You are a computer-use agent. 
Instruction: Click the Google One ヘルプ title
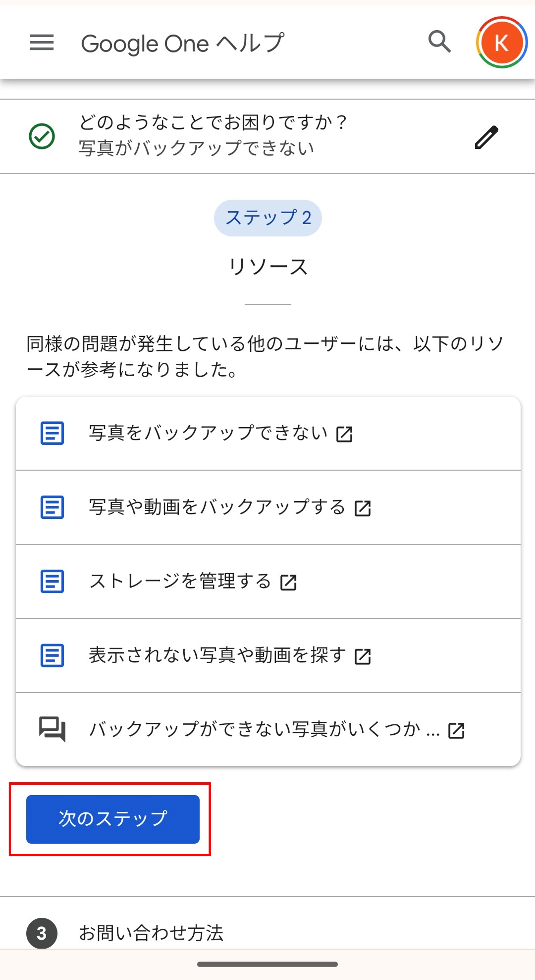tap(183, 43)
